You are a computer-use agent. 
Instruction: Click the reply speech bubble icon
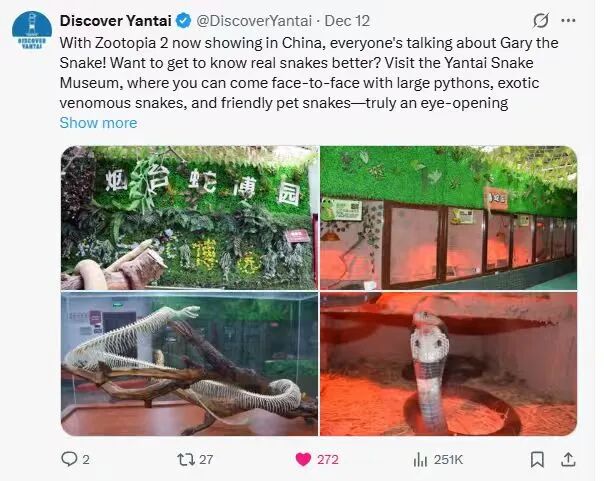point(69,459)
